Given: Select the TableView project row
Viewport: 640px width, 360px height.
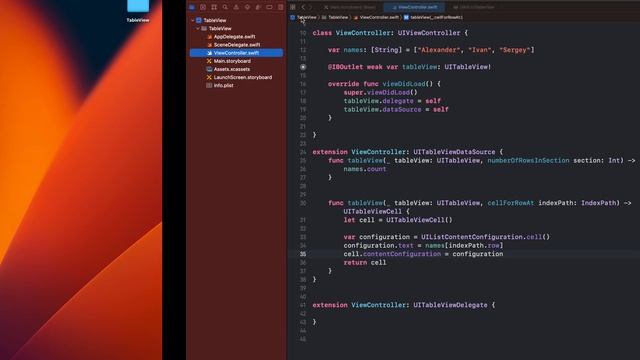Looking at the screenshot, I should tap(236, 20).
